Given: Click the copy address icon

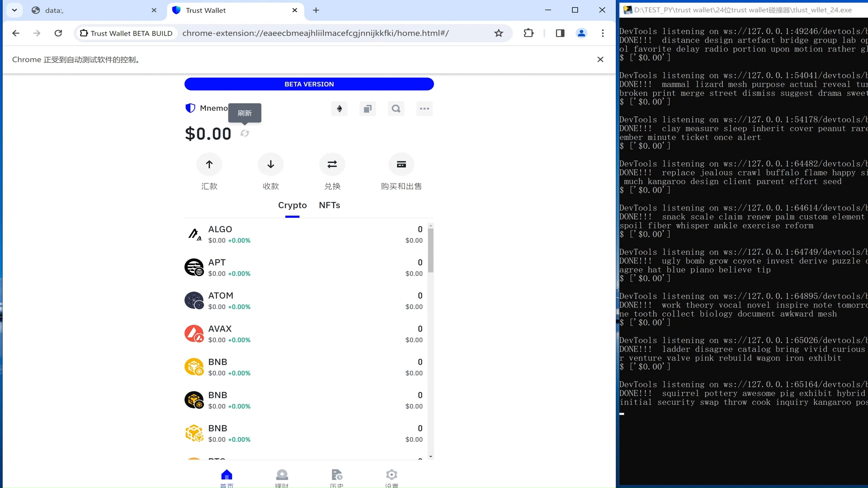Looking at the screenshot, I should tap(368, 108).
